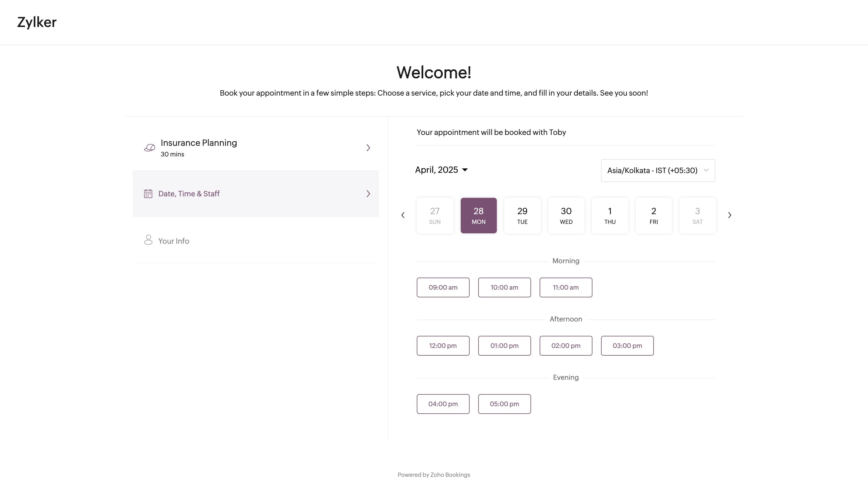Click the Insurance Planning service icon
The image size is (868, 492).
tap(150, 147)
